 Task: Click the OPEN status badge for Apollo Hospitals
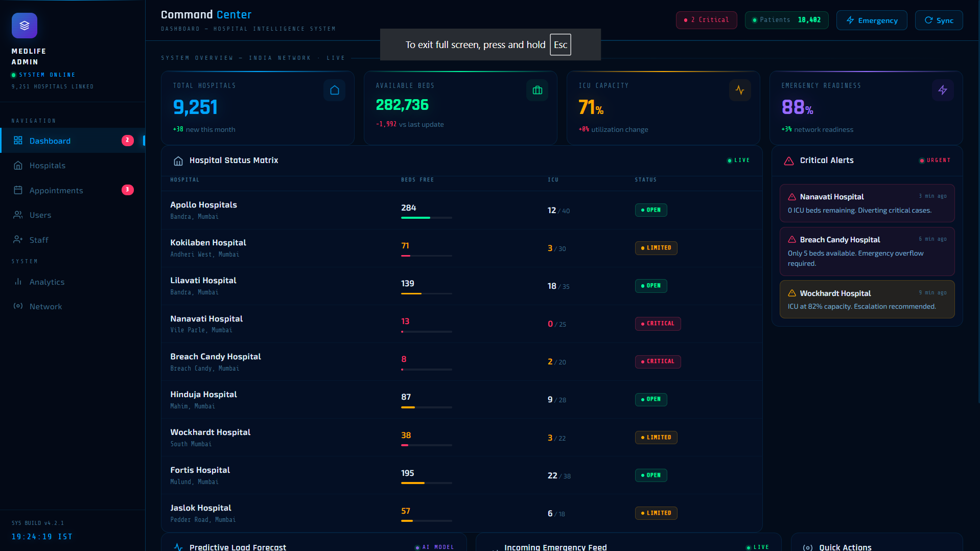coord(651,210)
